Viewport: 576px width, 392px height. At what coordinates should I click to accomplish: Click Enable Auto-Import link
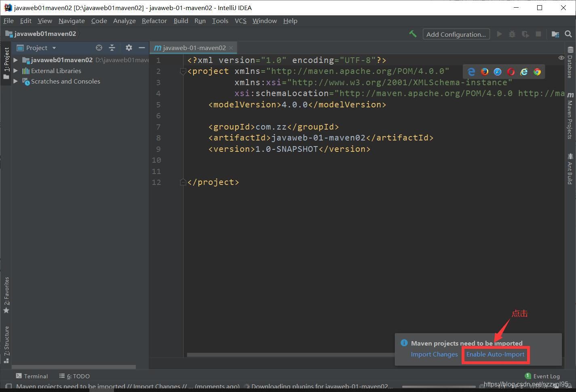[495, 354]
